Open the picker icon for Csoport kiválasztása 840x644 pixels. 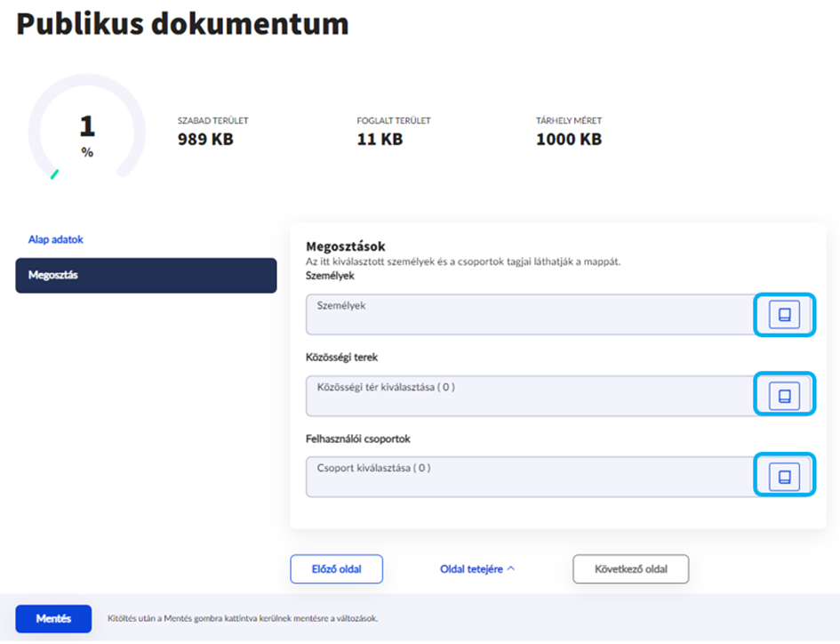click(784, 477)
